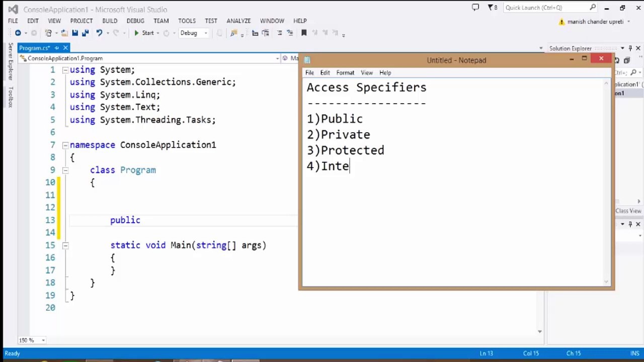Screen dimensions: 644x362
Task: Click the Save All toolbar icon
Action: tap(85, 33)
